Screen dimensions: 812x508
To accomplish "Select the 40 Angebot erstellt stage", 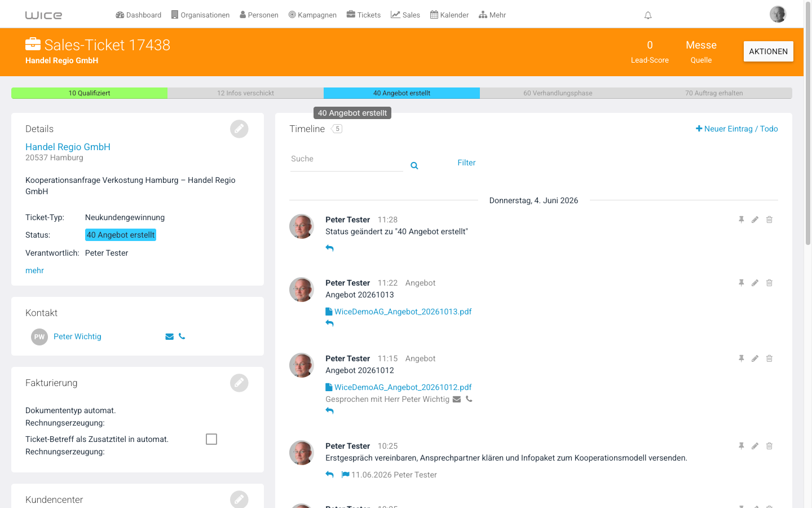I will coord(401,93).
